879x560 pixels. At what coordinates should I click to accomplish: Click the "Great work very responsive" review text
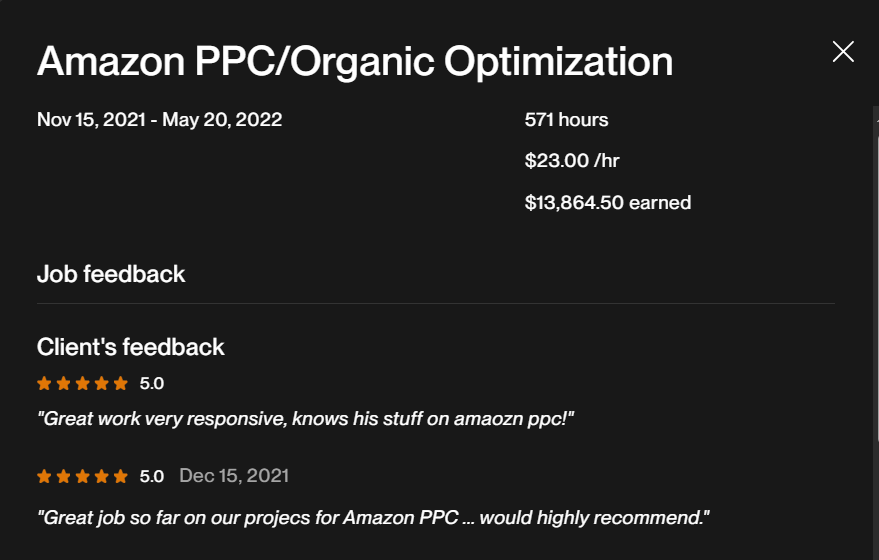tap(306, 419)
